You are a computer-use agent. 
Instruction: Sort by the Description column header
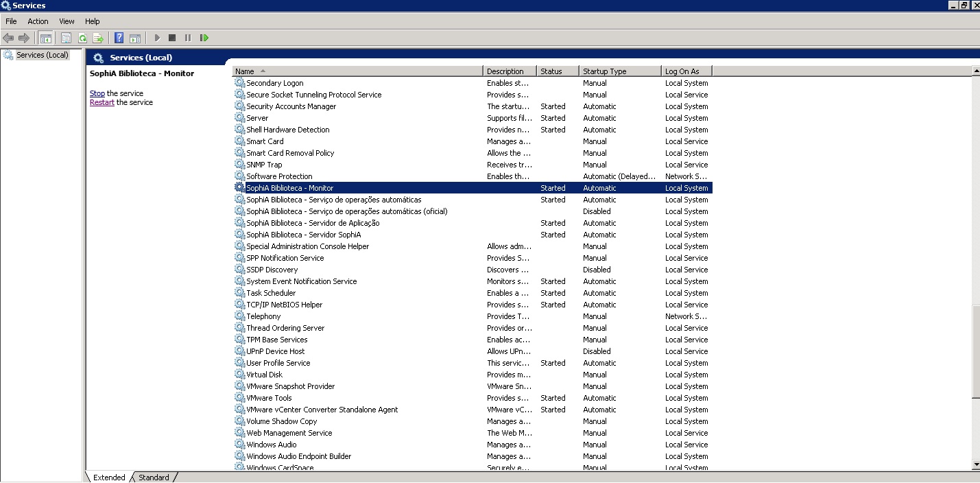point(510,71)
